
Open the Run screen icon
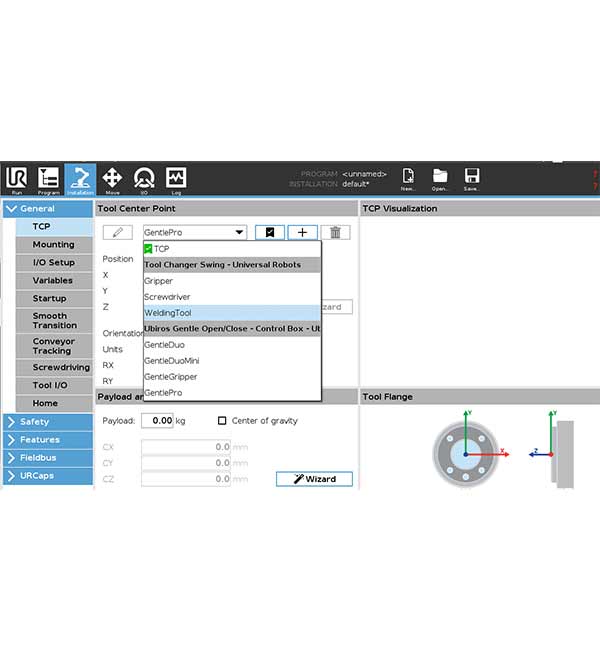point(17,179)
